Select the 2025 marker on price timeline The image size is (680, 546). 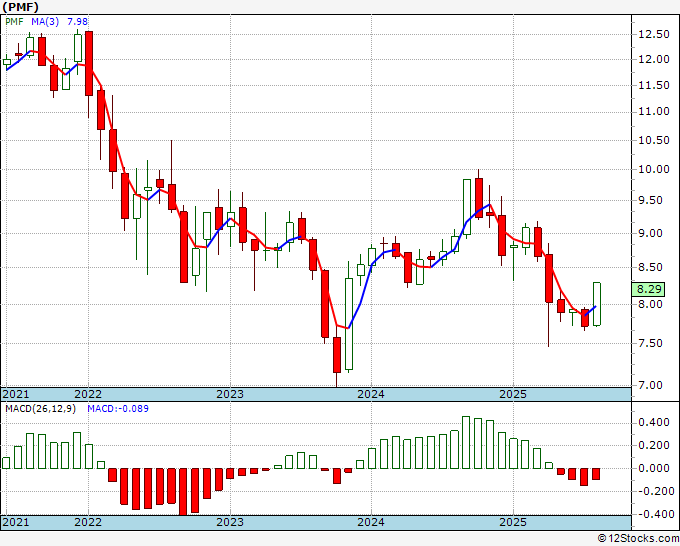pyautogui.click(x=513, y=394)
